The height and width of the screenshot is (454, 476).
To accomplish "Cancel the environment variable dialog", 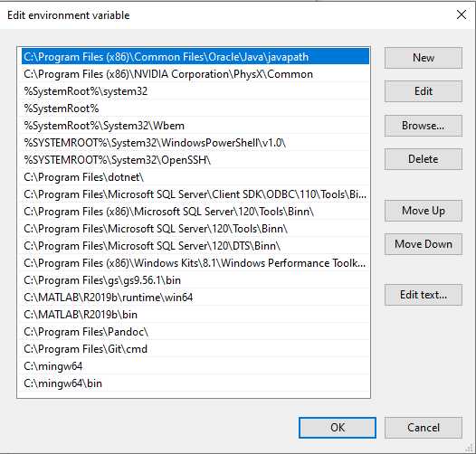I will coord(424,428).
